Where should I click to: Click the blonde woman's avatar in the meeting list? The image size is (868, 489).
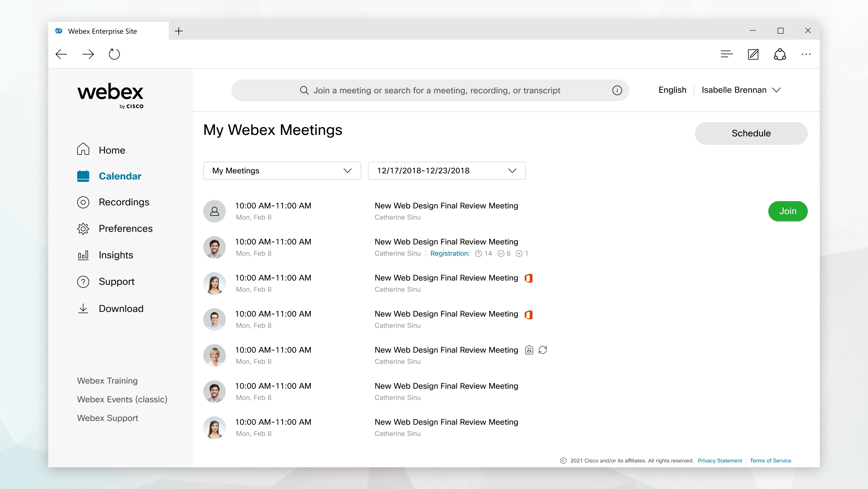[x=214, y=355]
